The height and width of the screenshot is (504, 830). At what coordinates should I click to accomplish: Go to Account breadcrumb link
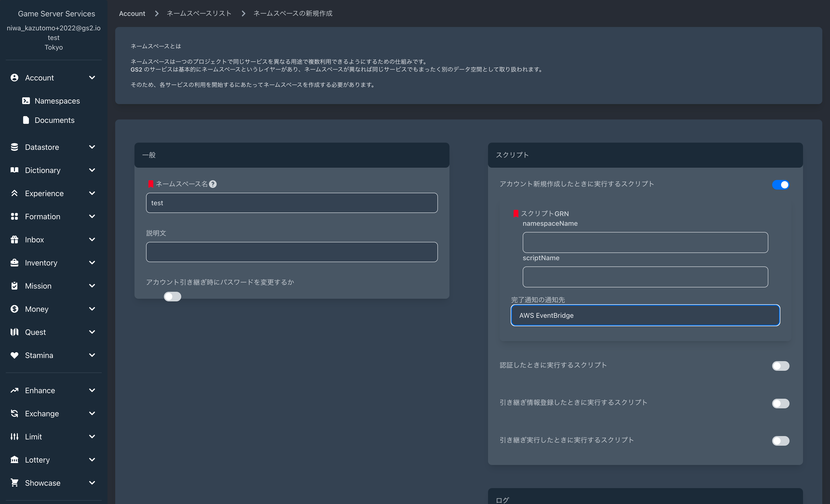tap(132, 13)
